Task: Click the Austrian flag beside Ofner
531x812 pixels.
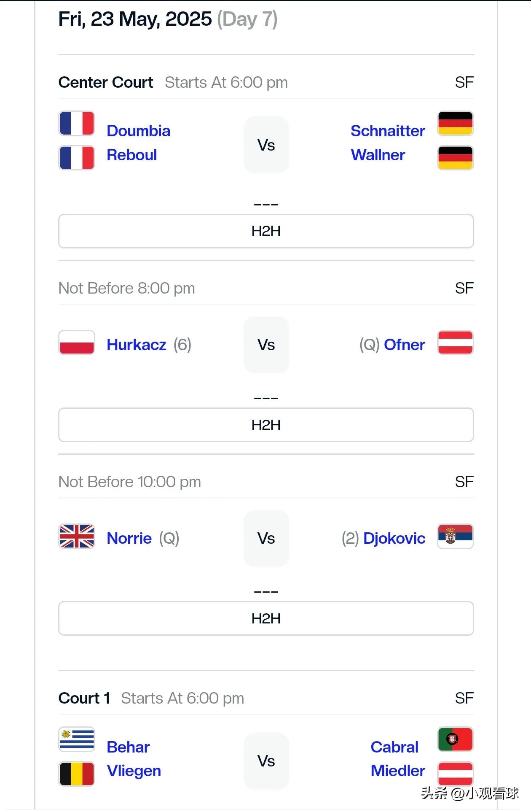Action: pyautogui.click(x=456, y=343)
